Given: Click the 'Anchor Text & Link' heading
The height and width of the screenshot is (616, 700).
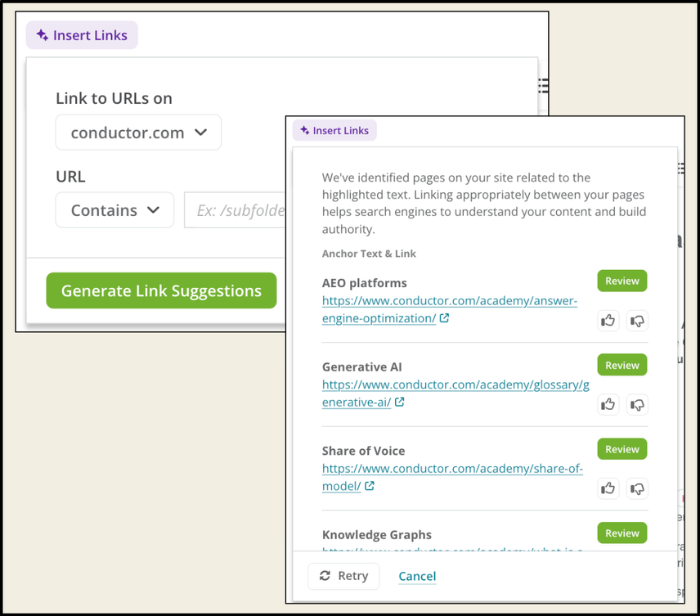Looking at the screenshot, I should [369, 254].
